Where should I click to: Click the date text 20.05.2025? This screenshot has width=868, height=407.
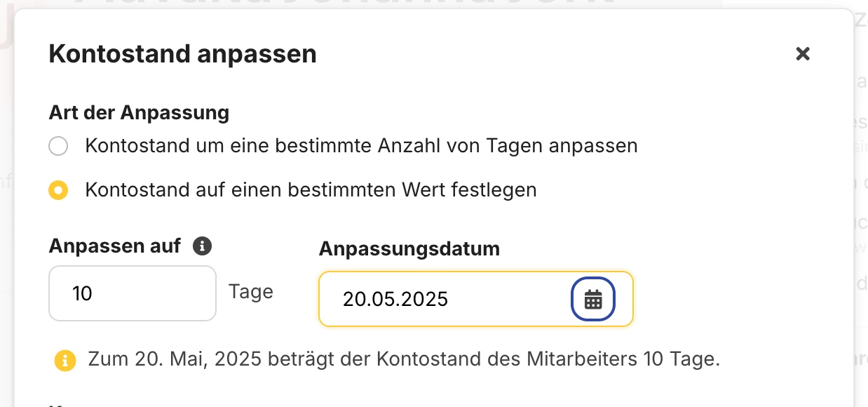395,300
